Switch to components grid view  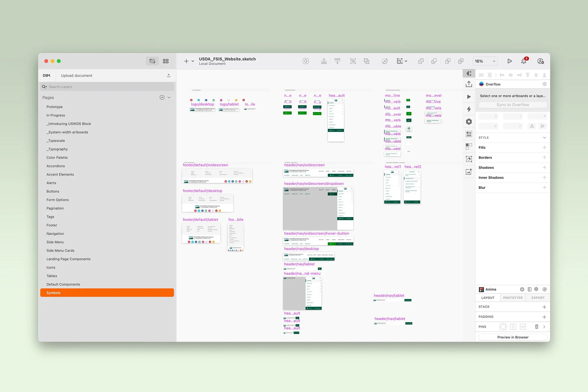click(x=166, y=61)
